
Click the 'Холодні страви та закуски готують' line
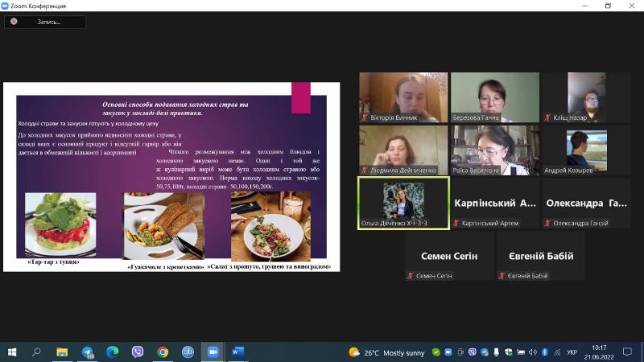pos(88,124)
